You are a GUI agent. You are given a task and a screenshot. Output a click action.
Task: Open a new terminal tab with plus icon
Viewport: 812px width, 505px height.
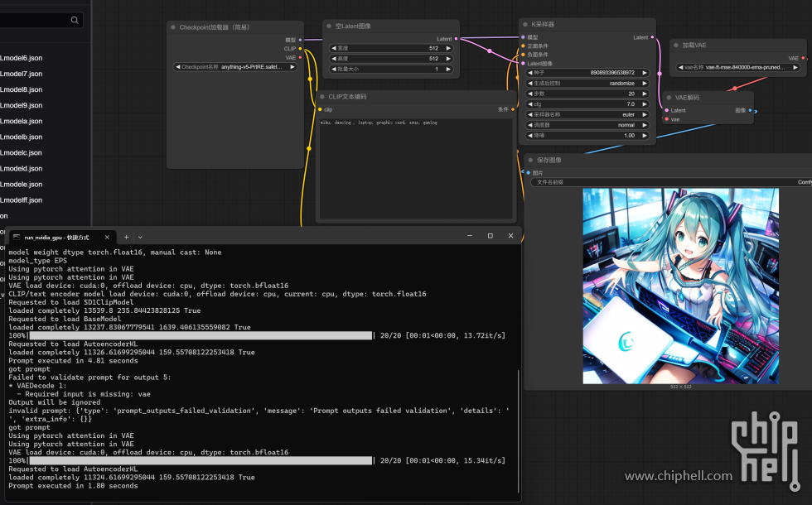point(126,237)
